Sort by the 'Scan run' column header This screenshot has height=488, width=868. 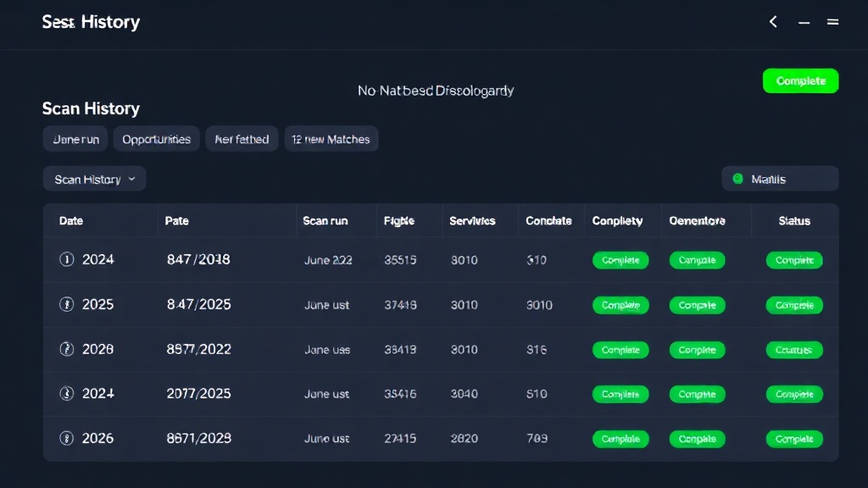[x=325, y=221]
